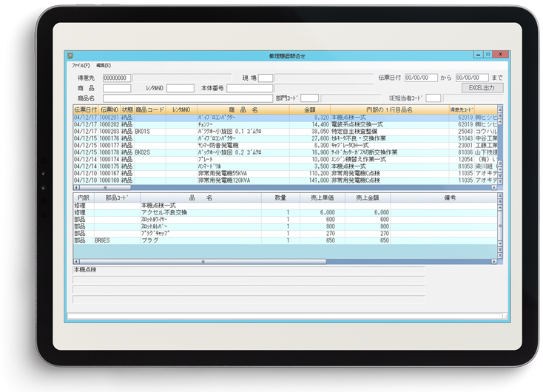
Task: Click upper grid left scroll arrow
Action: coord(76,187)
